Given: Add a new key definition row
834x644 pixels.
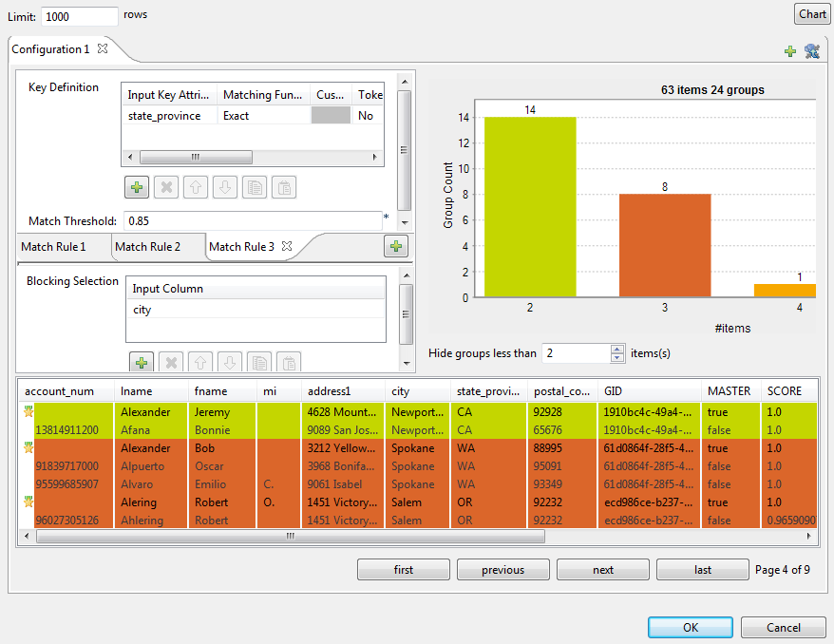Looking at the screenshot, I should point(137,187).
